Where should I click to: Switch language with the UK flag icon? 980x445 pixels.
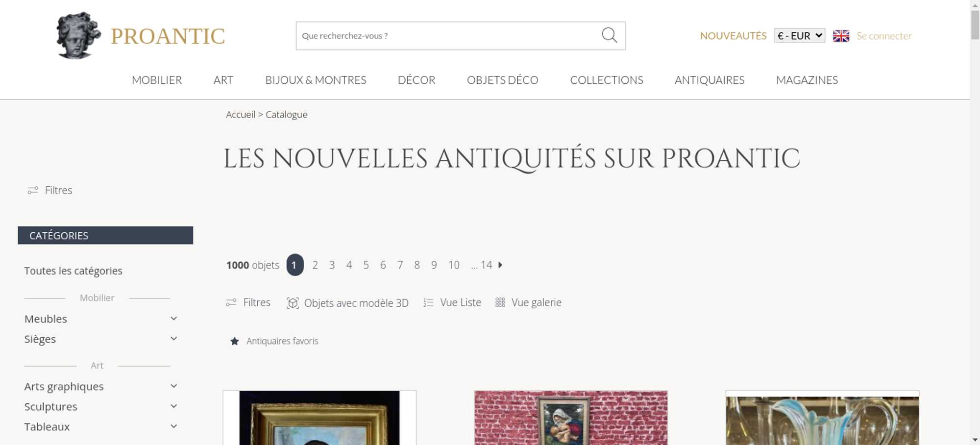coord(841,36)
